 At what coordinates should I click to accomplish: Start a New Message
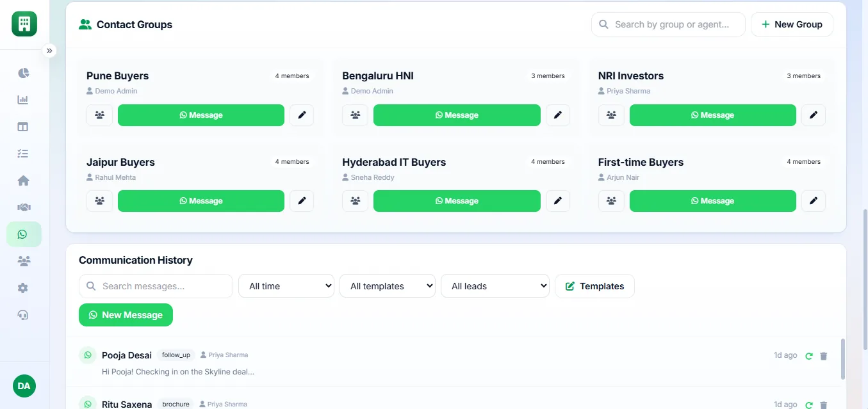[126, 315]
